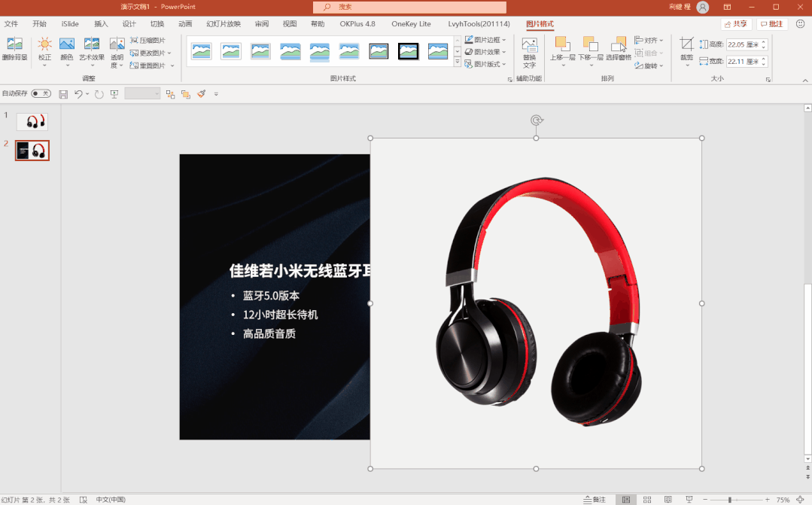The image size is (812, 505).
Task: Apply the first picture style in gallery
Action: point(202,51)
